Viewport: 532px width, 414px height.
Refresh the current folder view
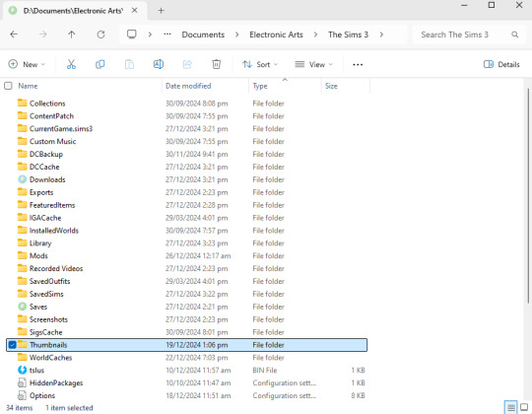point(100,34)
